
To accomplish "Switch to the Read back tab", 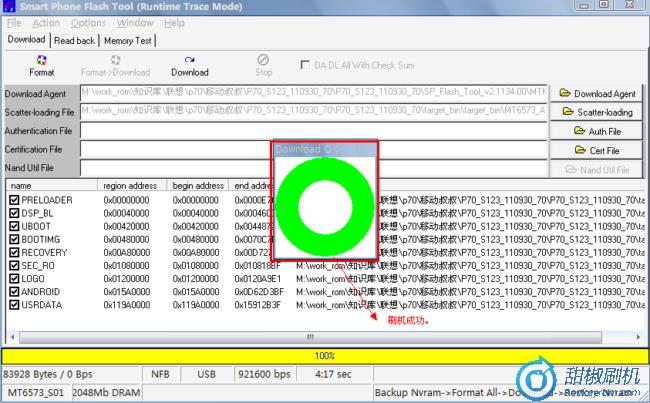I will 74,41.
